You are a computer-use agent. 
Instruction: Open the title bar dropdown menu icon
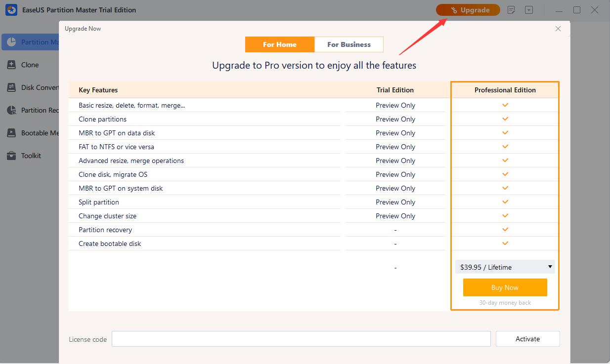[529, 10]
